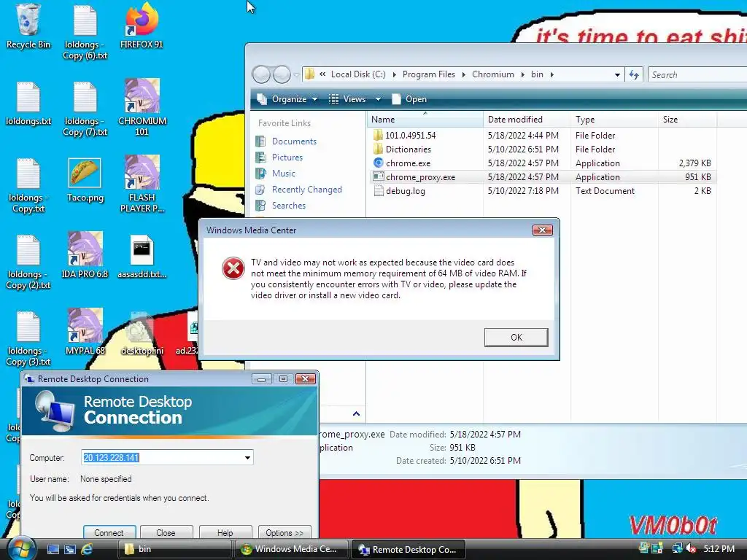Sort by the Size column header
The width and height of the screenshot is (747, 560).
(687, 120)
